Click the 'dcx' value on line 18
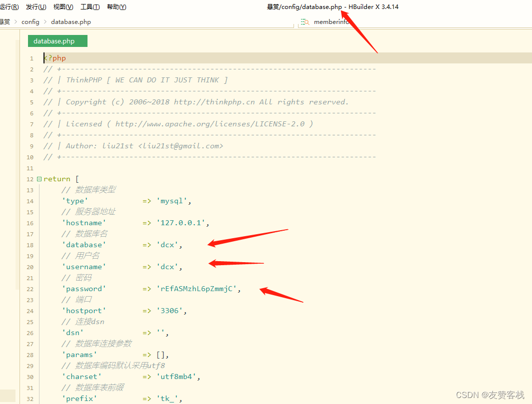This screenshot has height=404, width=532. [167, 245]
